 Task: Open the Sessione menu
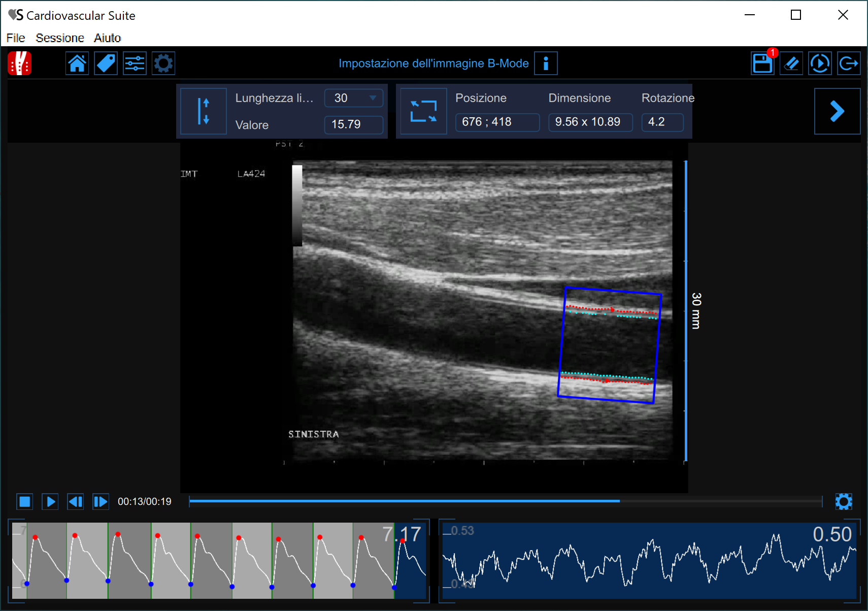click(x=60, y=38)
